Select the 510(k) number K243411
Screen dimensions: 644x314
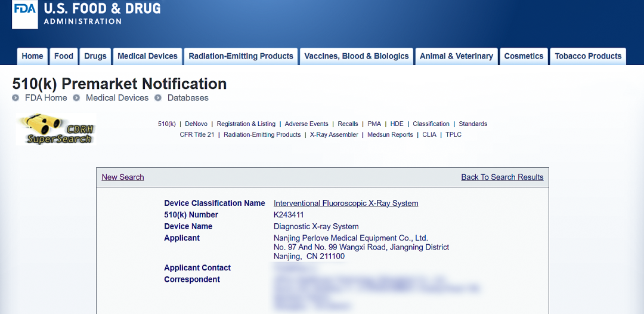[x=289, y=215]
